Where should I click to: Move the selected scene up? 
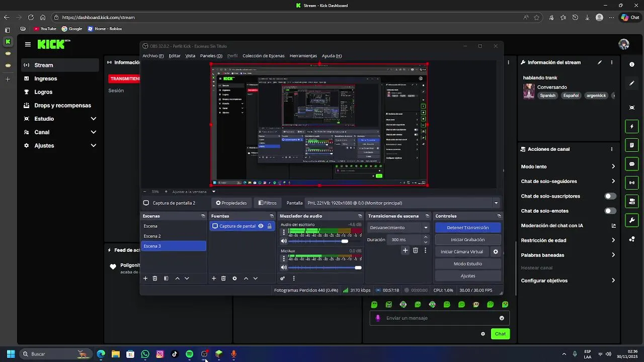[x=177, y=279]
